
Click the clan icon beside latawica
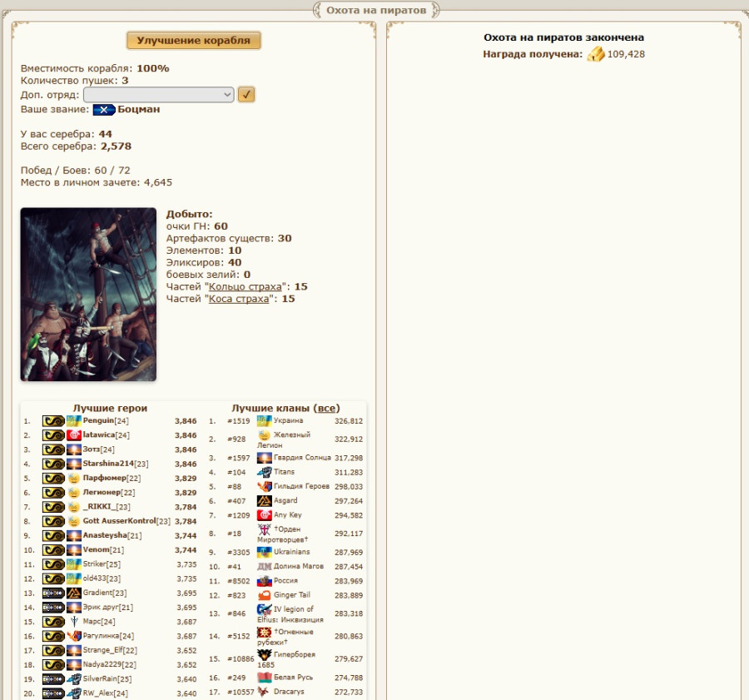(73, 435)
